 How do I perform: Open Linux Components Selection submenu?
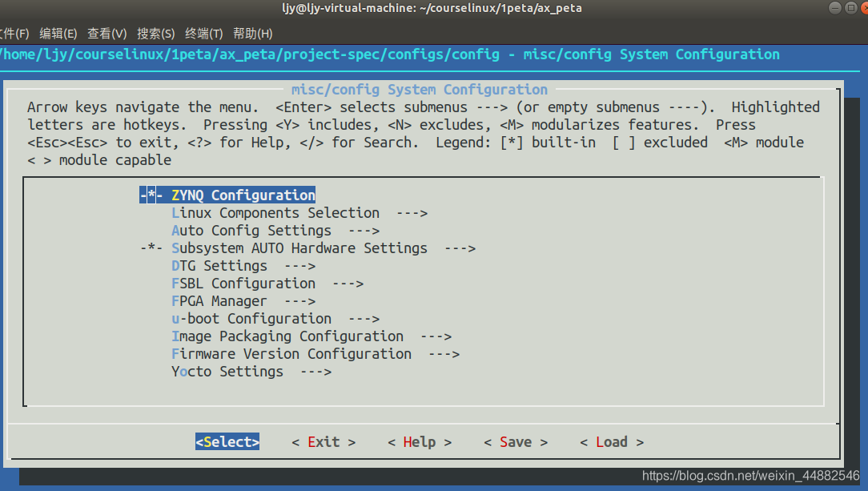pyautogui.click(x=275, y=212)
